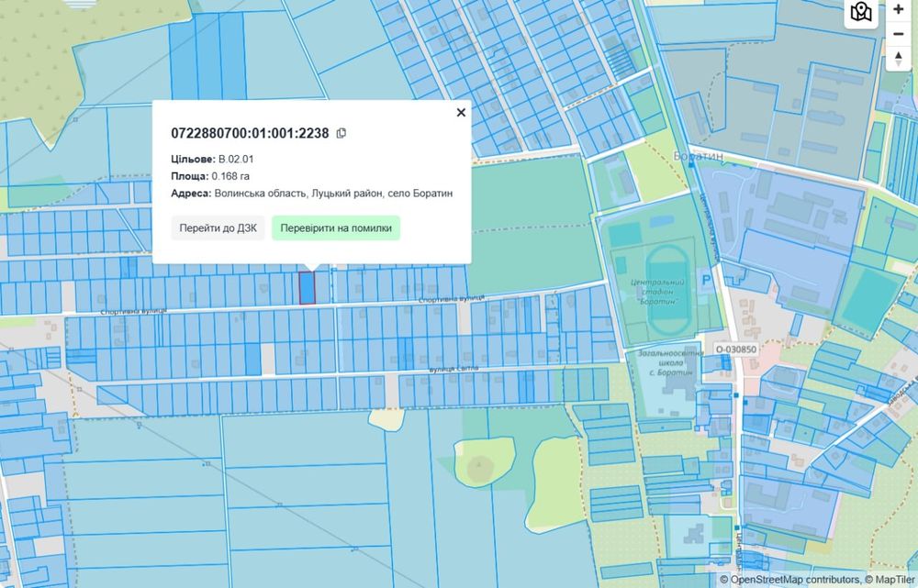This screenshot has height=588, width=918.
Task: Select the highlighted red-outlined parcel
Action: coord(308,288)
